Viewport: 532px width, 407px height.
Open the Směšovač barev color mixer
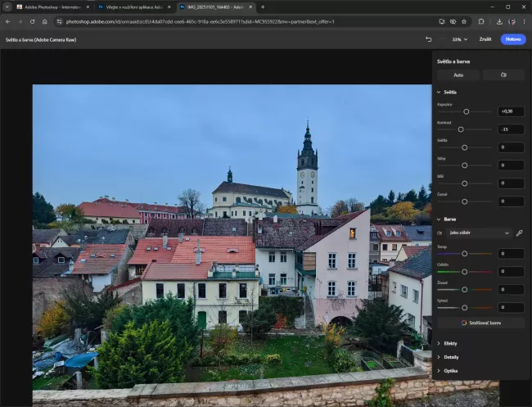coord(480,323)
